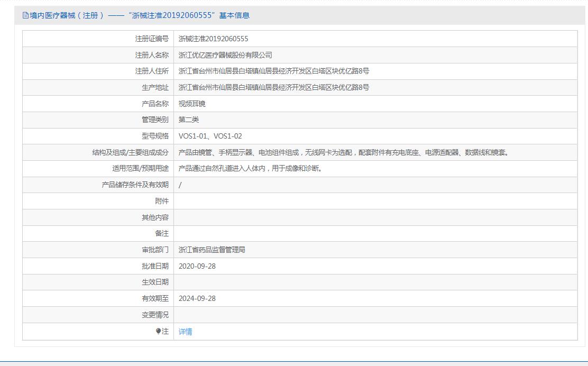Click approval date 2020-09-28
This screenshot has width=588, height=366.
point(197,266)
